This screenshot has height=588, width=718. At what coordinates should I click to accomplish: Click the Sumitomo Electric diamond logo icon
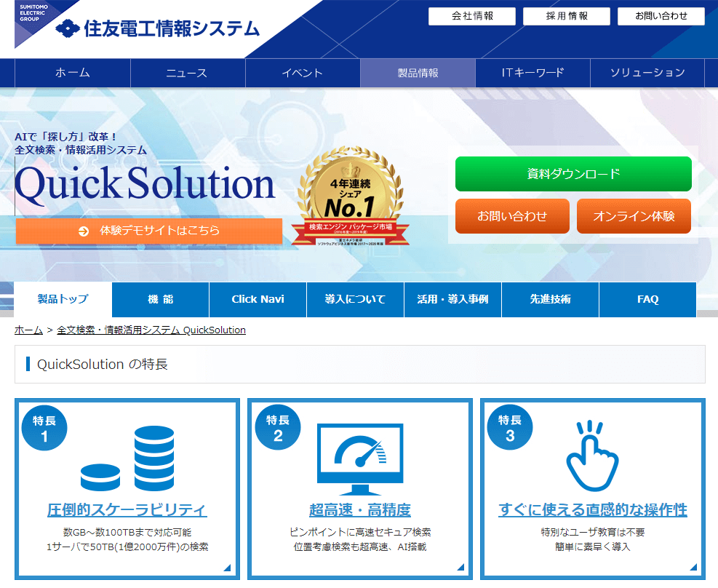[68, 28]
